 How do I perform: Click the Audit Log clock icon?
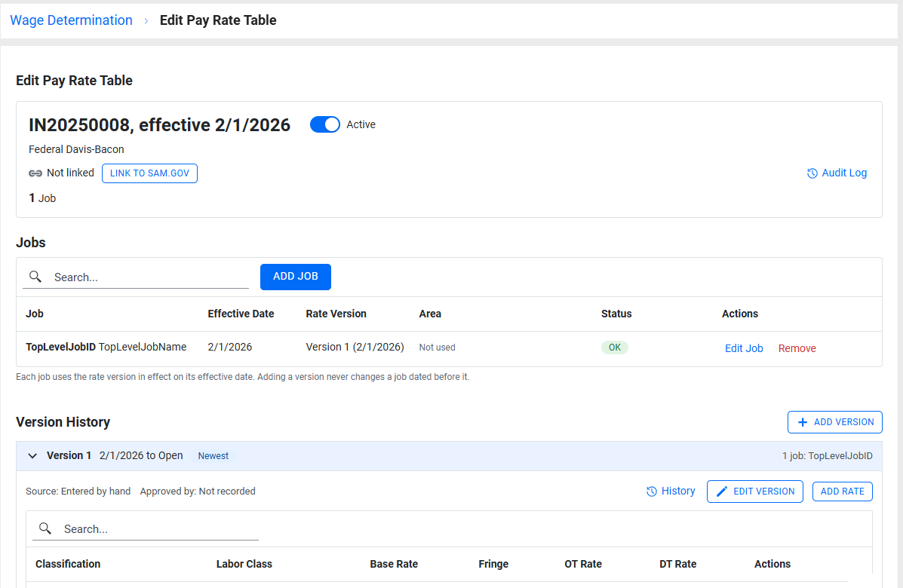(x=812, y=173)
